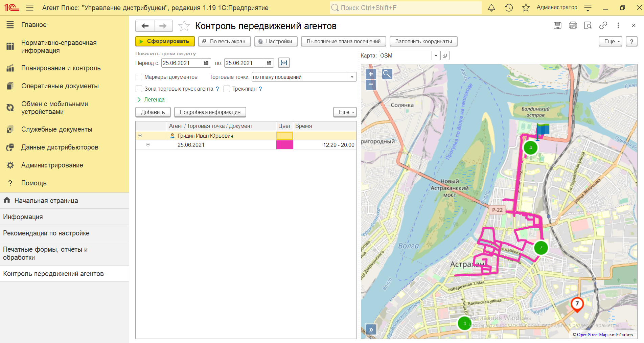Click the yellow agent color swatch

[x=284, y=136]
